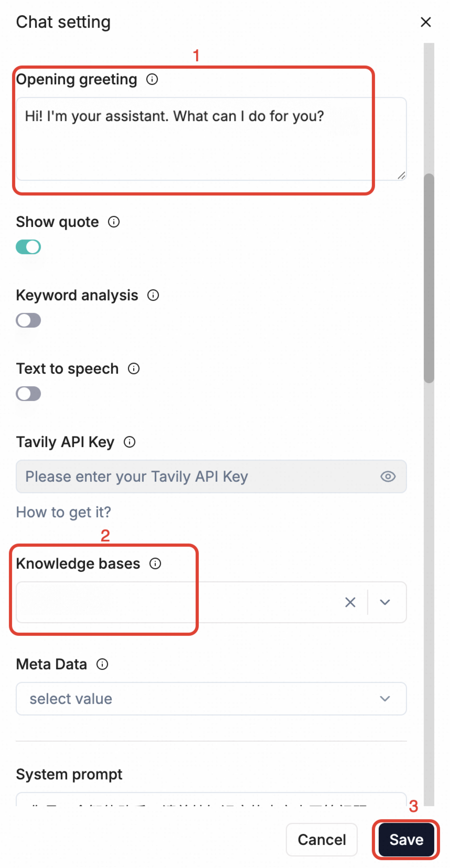
Task: Open the How to get it link
Action: pos(63,513)
